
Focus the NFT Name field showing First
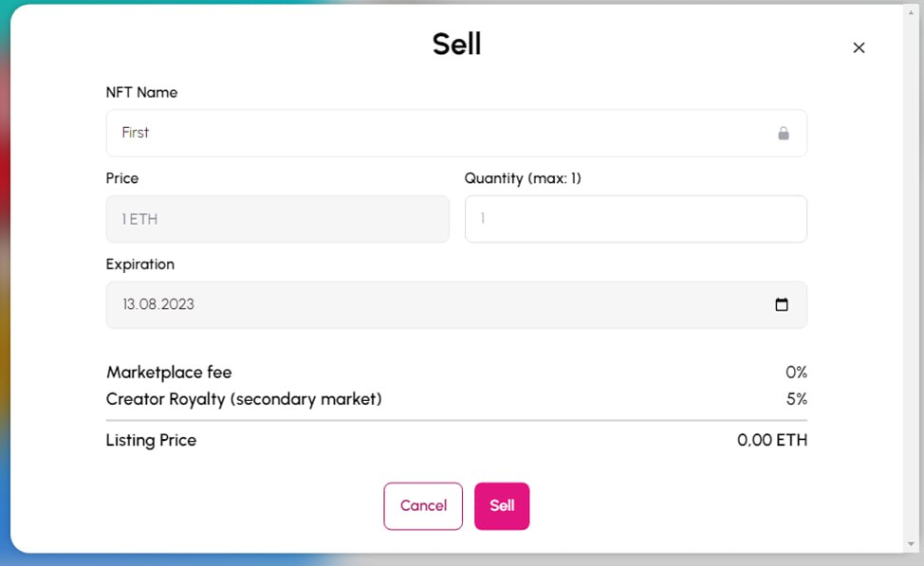pos(456,133)
